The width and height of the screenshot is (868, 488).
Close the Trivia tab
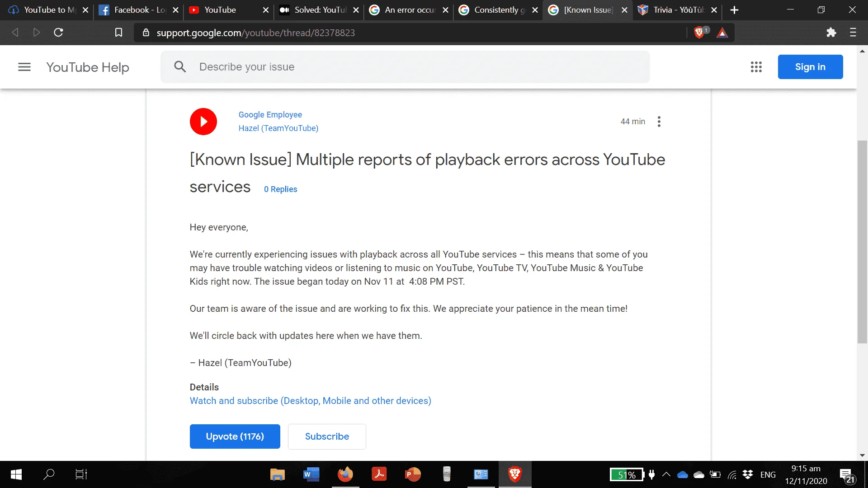[714, 10]
